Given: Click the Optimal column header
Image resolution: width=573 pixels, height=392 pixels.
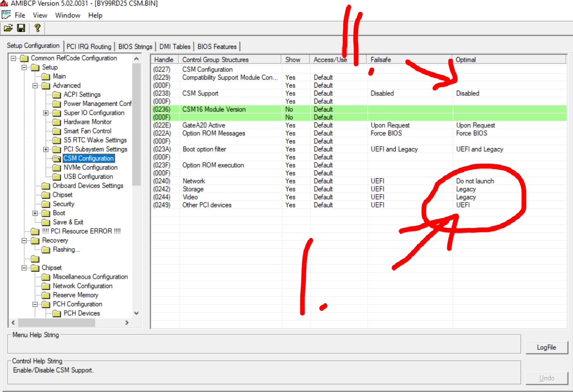Looking at the screenshot, I should pyautogui.click(x=509, y=60).
